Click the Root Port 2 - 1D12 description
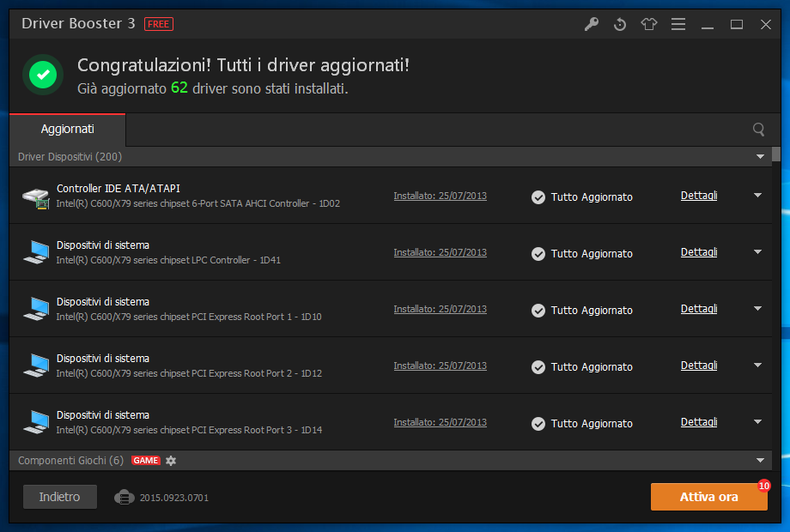The height and width of the screenshot is (532, 790). (189, 373)
